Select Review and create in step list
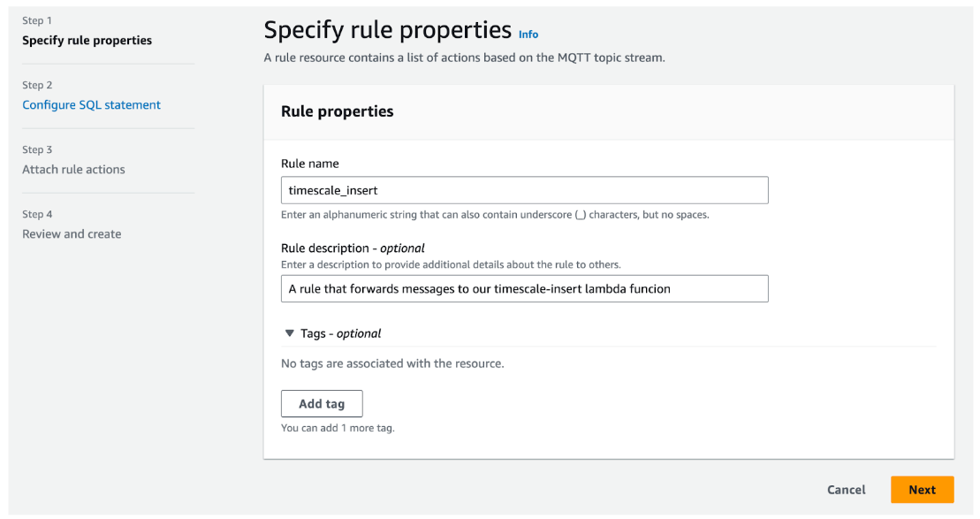 (x=72, y=233)
